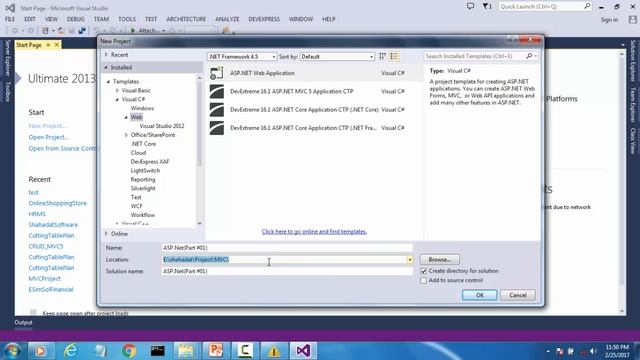Select the Visual Studio 2012 tree item
Viewport: 640px width, 360px height.
[162, 126]
